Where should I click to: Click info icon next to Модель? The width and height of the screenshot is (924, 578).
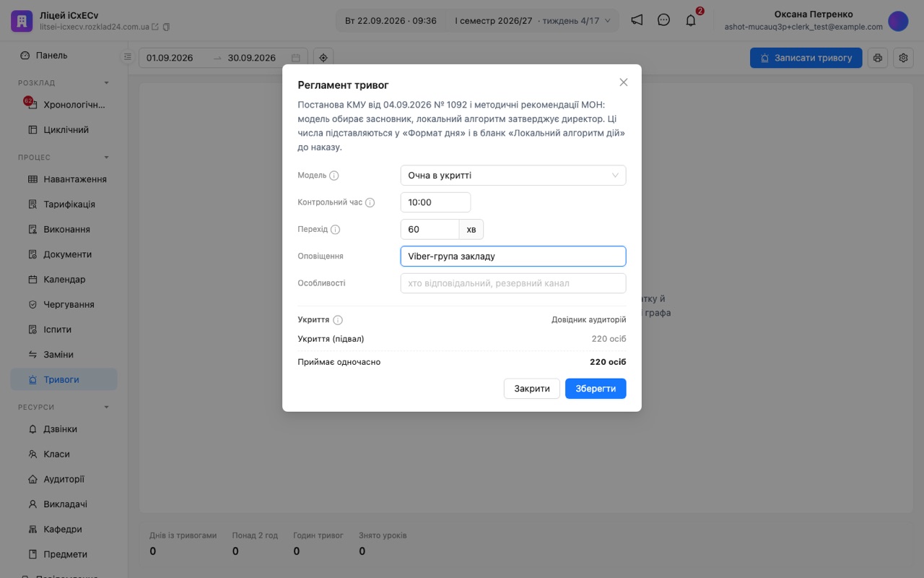point(334,176)
